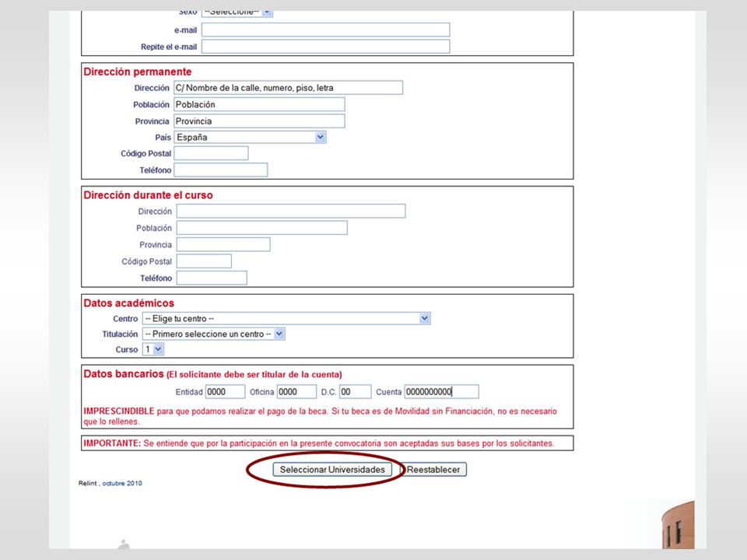Open the Curso number dropdown

tap(153, 349)
